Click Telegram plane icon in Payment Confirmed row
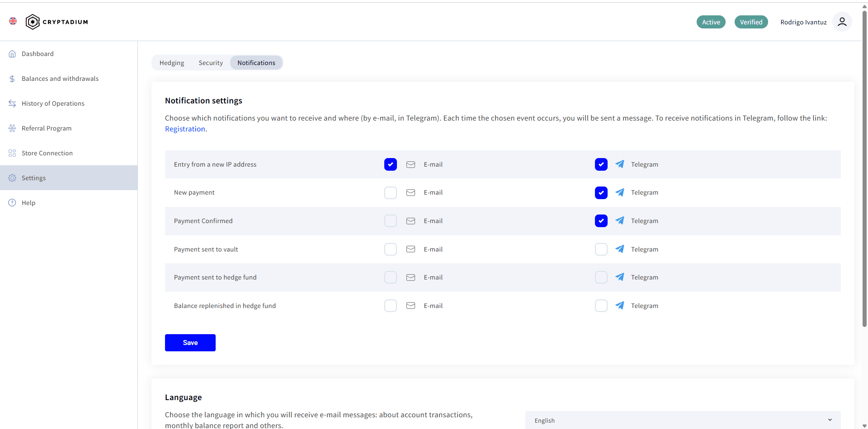This screenshot has width=868, height=429. [620, 220]
